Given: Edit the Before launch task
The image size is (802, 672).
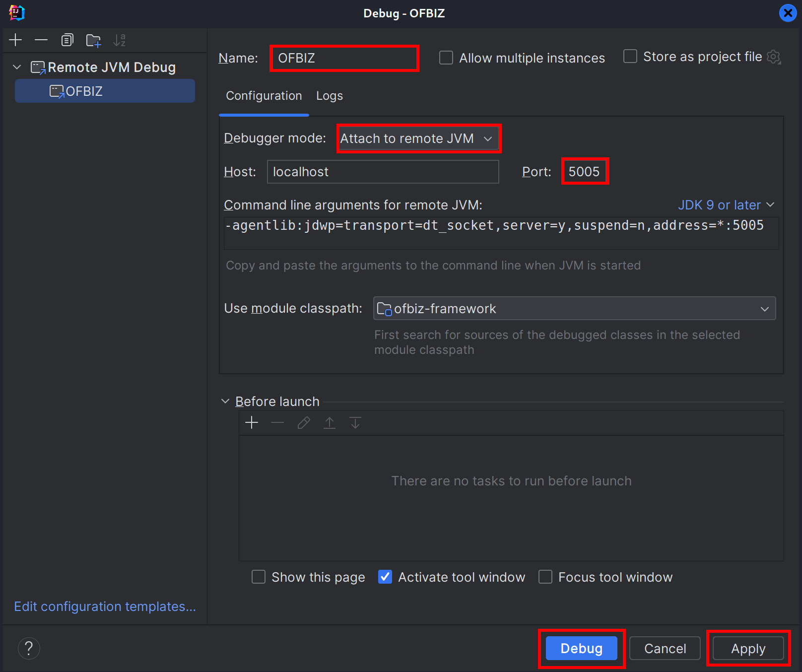Looking at the screenshot, I should click(304, 422).
